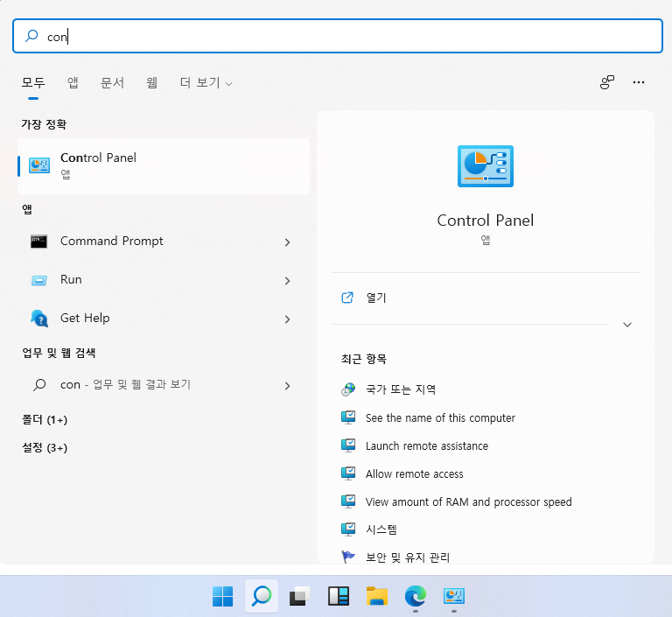Open Microsoft Edge from the taskbar
Viewport: 672px width, 617px height.
[416, 596]
